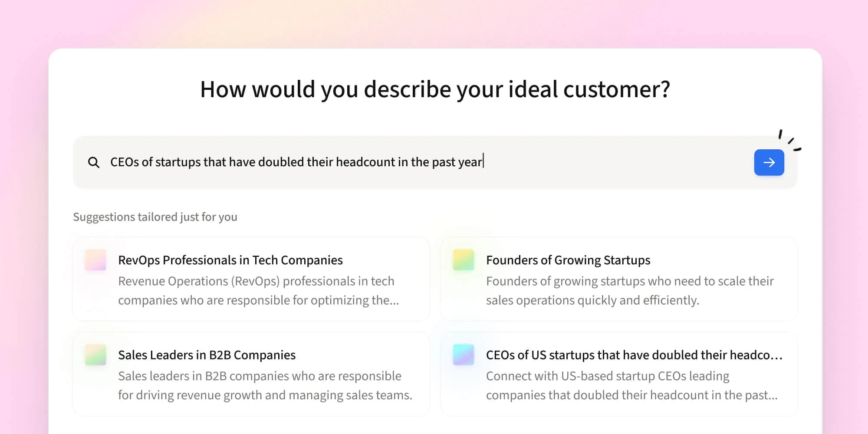Click the 'Suggestions tailored just for you' label
868x434 pixels.
[x=155, y=217]
